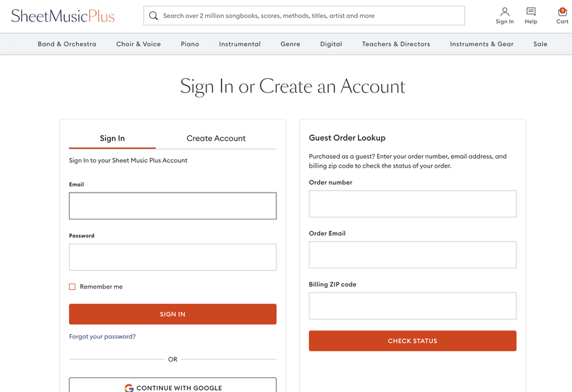Click the Billing ZIP code field

click(412, 306)
